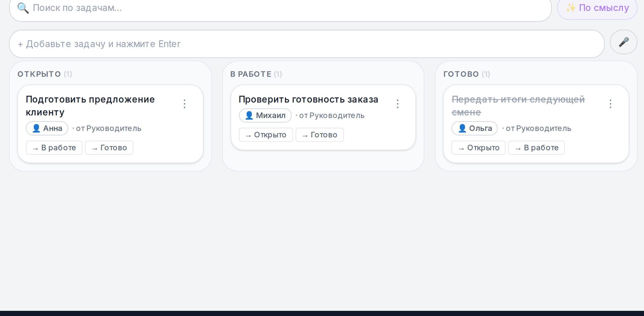Select the crossed-out title "Передать итоги следующей смене"
Screen dimensions: 644x316
(x=518, y=106)
